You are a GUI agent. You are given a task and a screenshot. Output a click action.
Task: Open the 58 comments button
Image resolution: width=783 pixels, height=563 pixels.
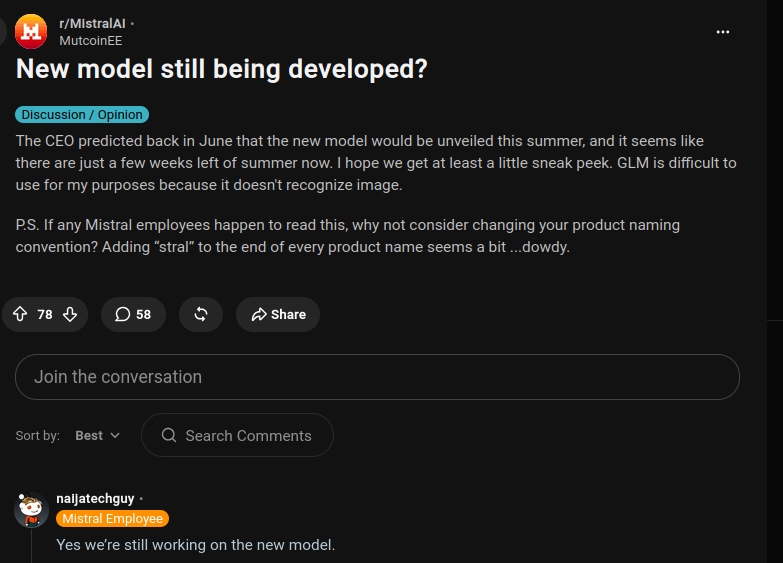[x=133, y=314]
